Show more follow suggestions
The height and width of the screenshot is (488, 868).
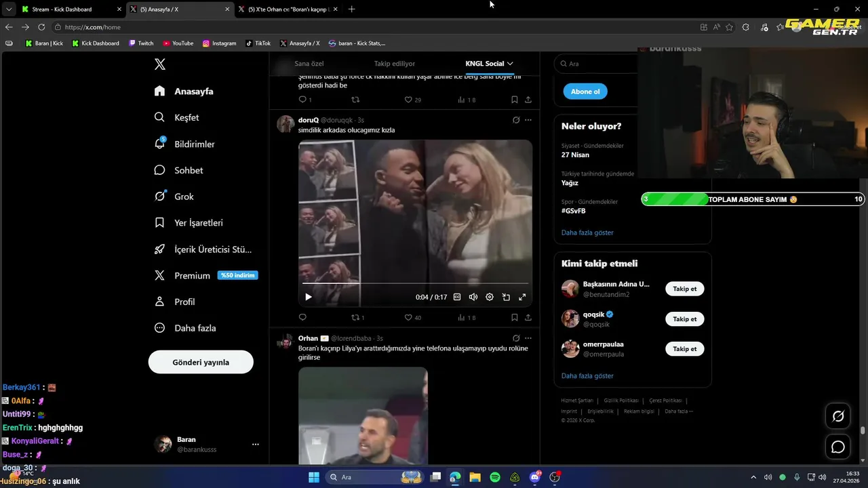587,375
